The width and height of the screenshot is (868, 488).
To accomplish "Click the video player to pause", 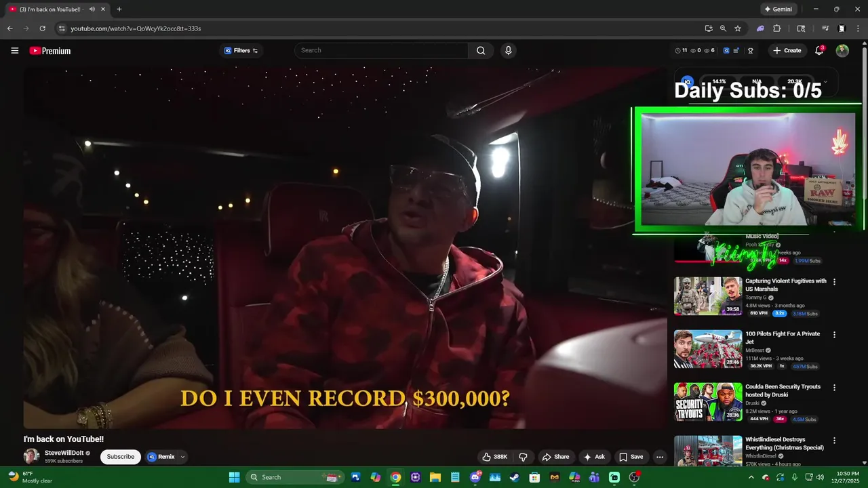I will pos(345,247).
